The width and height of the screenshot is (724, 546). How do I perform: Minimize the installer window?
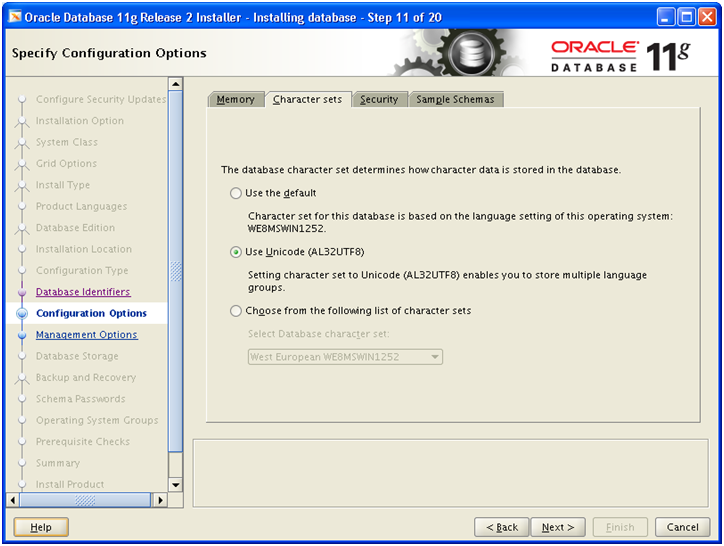click(665, 18)
